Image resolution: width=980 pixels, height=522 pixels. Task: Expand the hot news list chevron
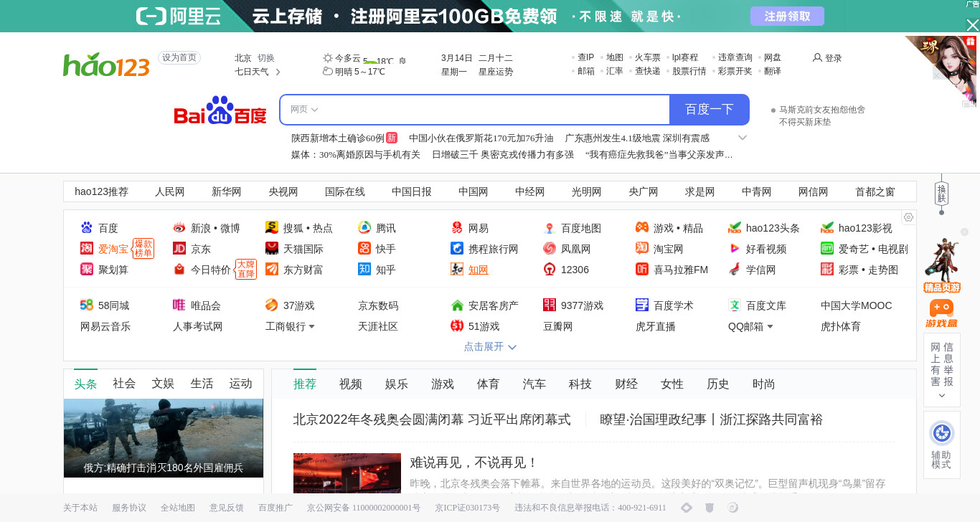click(743, 138)
